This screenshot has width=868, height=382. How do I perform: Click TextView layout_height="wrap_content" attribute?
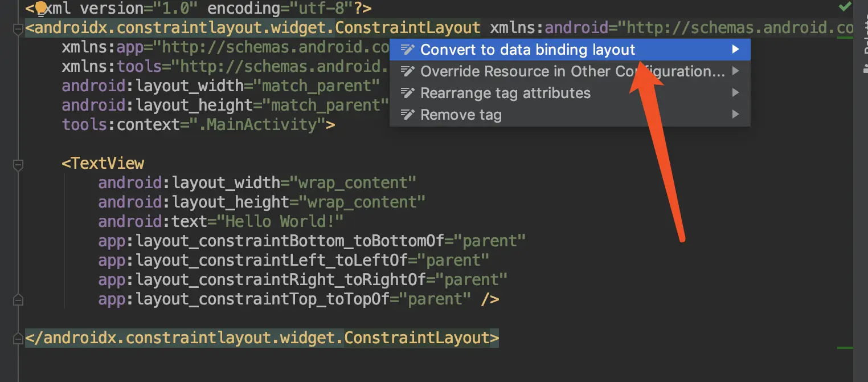point(262,202)
